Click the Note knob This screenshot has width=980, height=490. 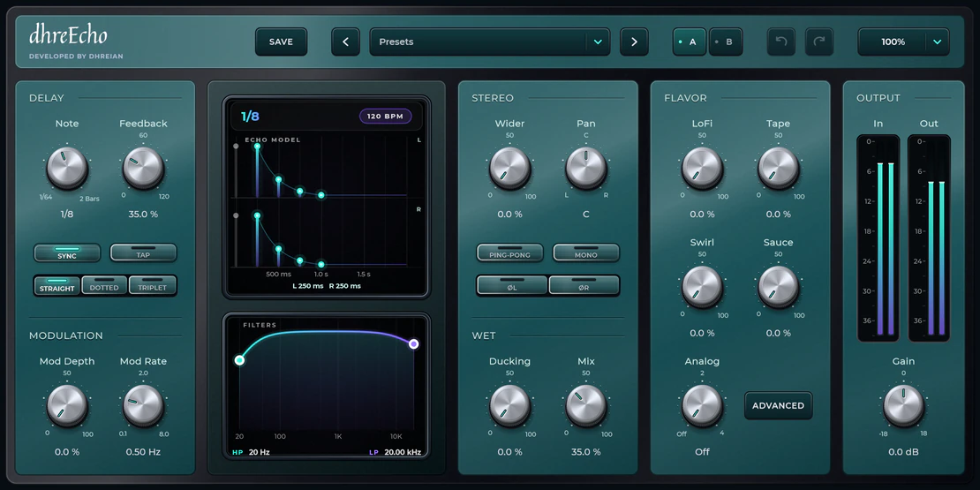click(x=67, y=168)
